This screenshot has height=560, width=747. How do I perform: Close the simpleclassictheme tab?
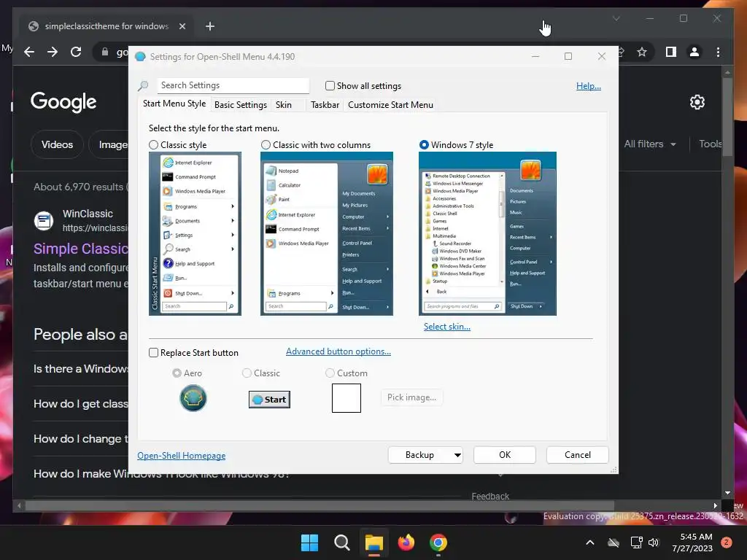(182, 26)
